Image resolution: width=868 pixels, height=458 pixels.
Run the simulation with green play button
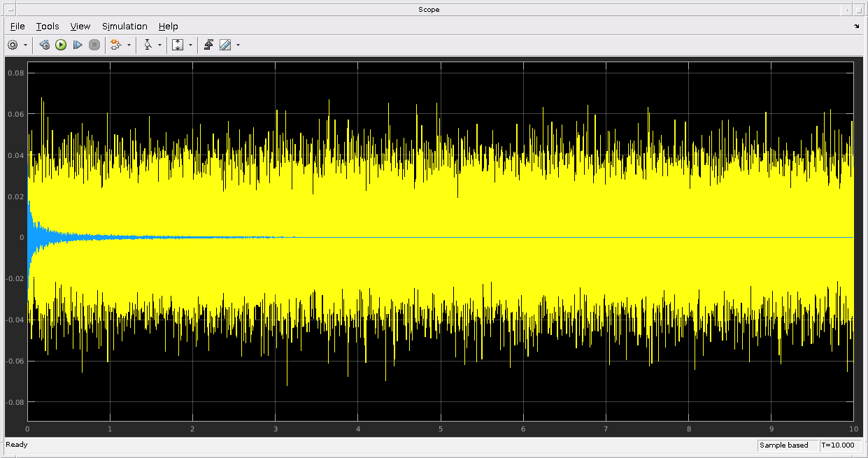61,45
